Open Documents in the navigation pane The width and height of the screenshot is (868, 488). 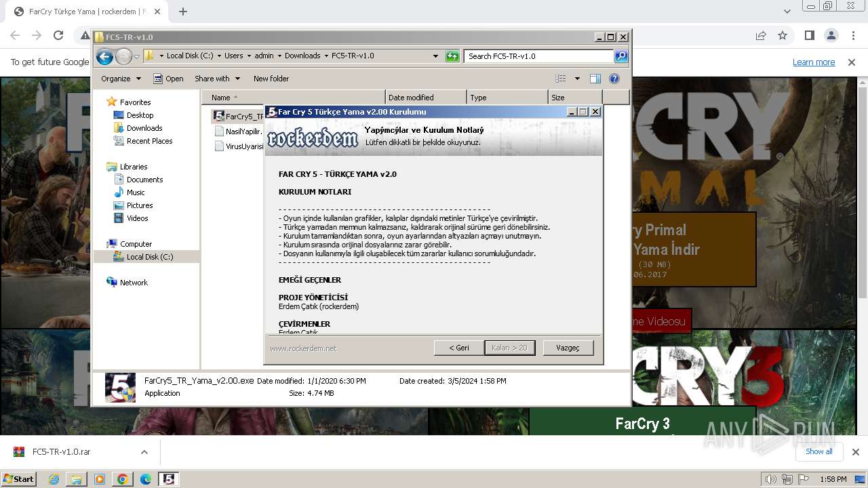tap(144, 180)
